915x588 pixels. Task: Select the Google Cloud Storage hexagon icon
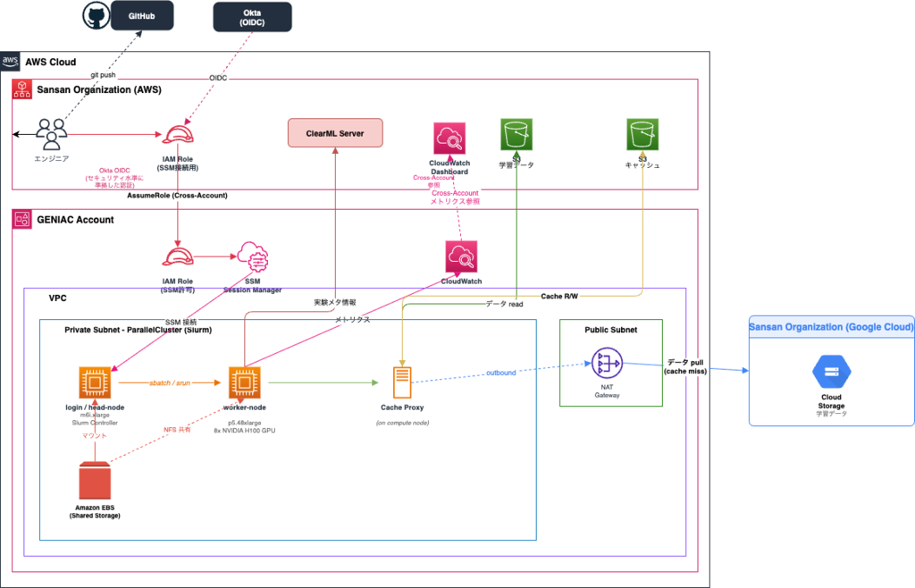click(832, 372)
